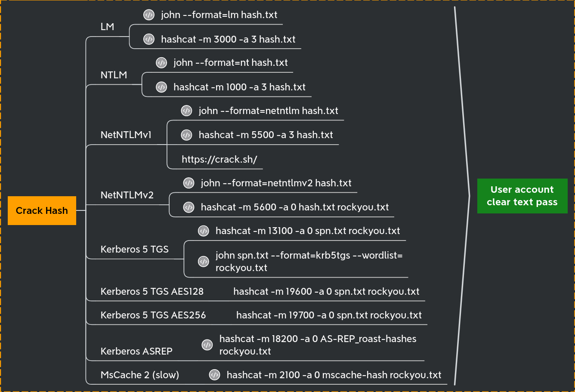Viewport: 575px width, 392px height.
Task: Select the NTLM branch node
Action: pos(114,75)
